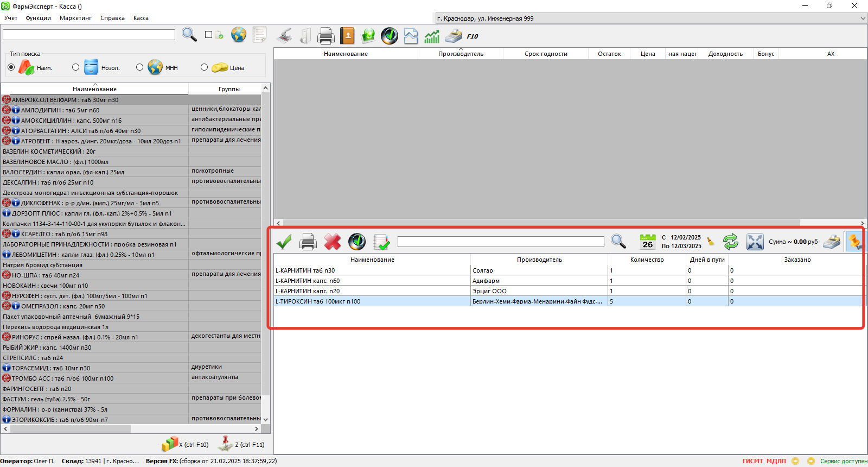Expand the address dropdown for Краснодар

(863, 18)
